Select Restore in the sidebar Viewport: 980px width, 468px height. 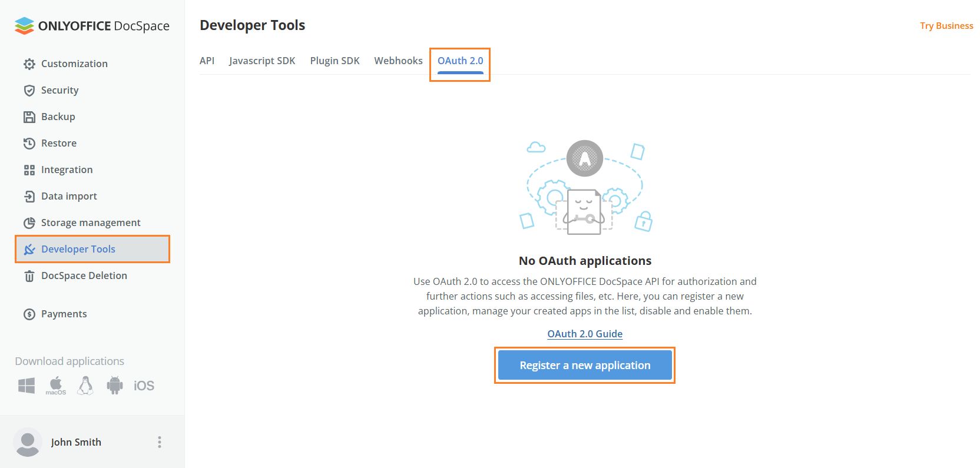point(59,143)
